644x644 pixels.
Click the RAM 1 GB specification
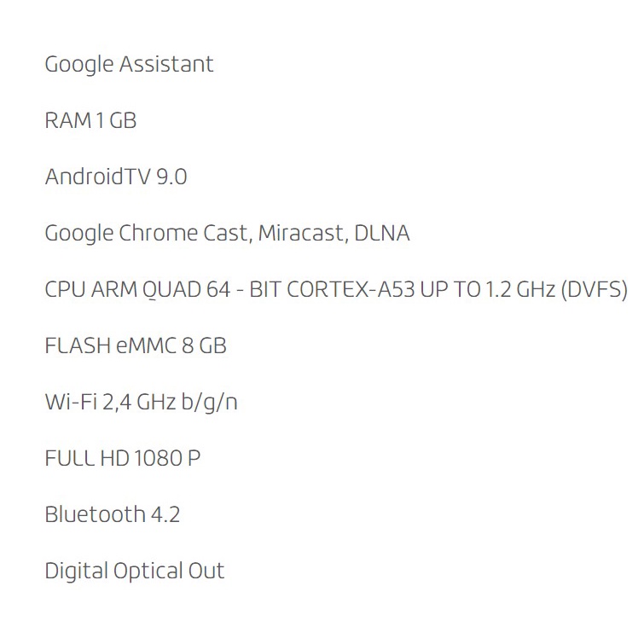coord(90,121)
